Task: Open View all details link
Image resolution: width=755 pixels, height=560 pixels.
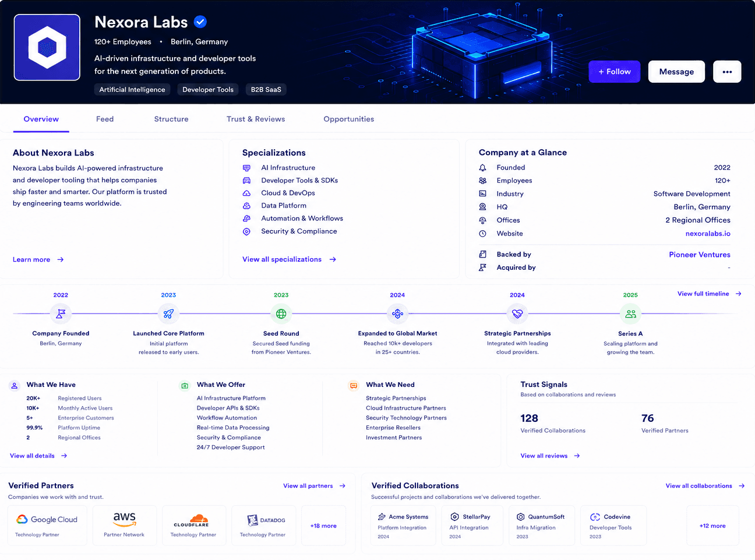Action: pyautogui.click(x=38, y=456)
